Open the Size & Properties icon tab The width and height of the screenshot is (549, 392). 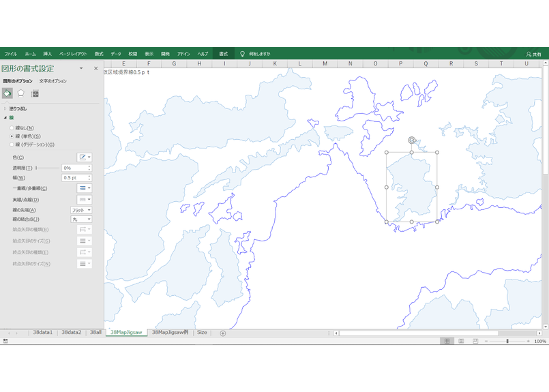pyautogui.click(x=35, y=93)
